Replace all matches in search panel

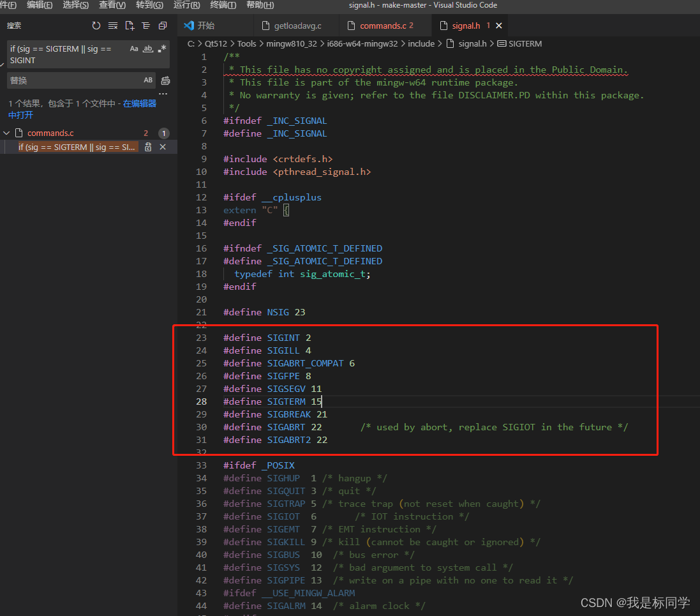164,81
